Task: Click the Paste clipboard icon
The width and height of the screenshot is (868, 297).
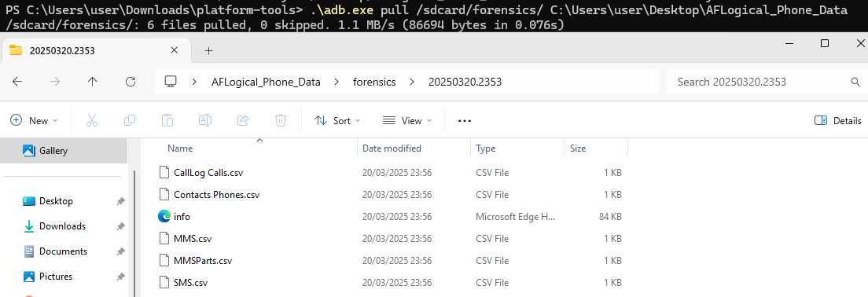Action: (x=167, y=120)
